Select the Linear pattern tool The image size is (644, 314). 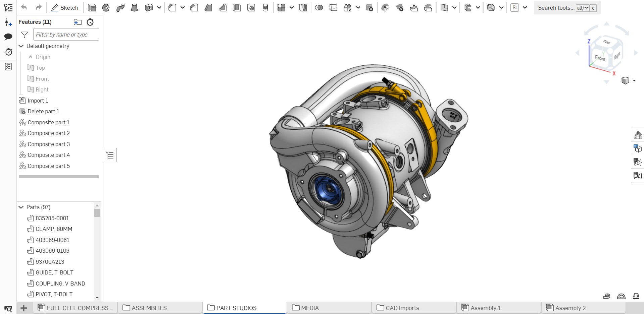click(x=282, y=8)
